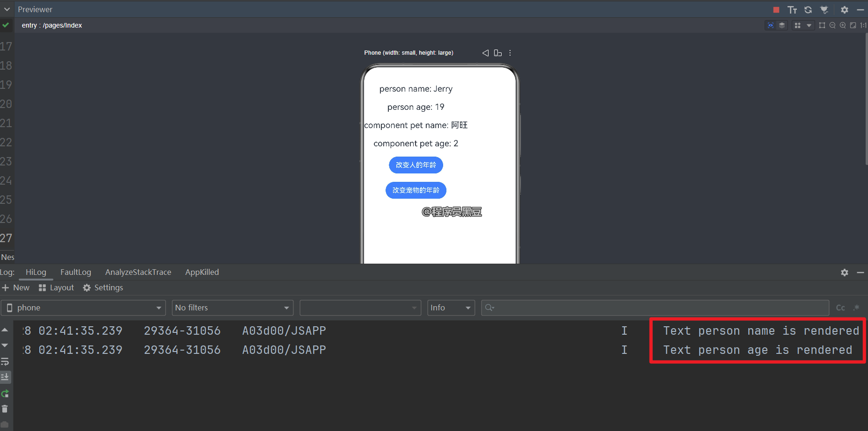This screenshot has width=868, height=431.
Task: Click the plug debug icon
Action: tap(824, 9)
